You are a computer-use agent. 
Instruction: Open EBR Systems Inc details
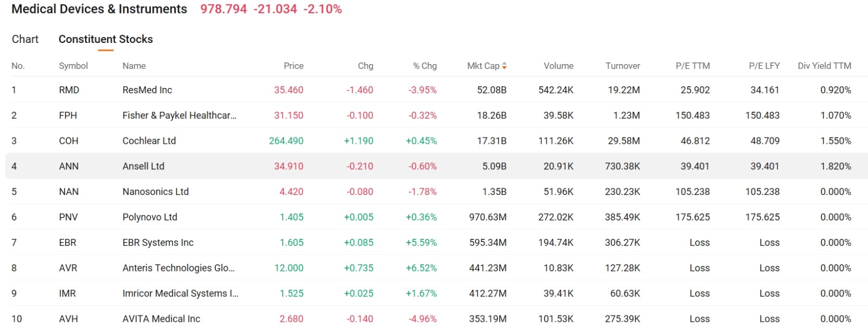[158, 242]
